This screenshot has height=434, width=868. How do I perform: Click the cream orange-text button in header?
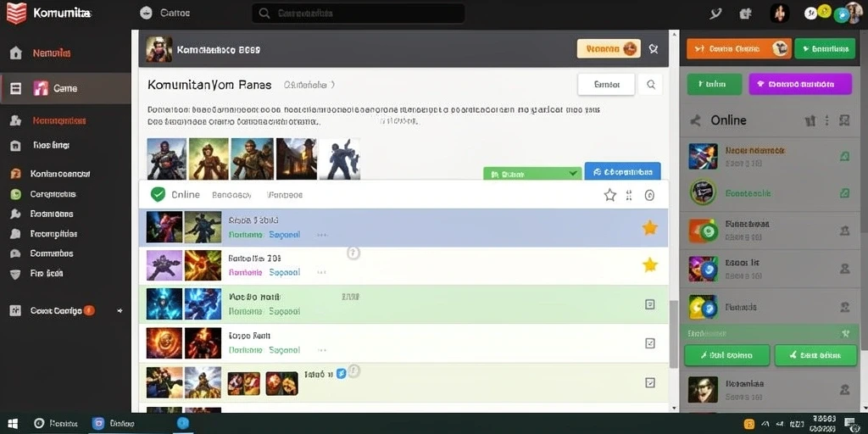click(609, 48)
